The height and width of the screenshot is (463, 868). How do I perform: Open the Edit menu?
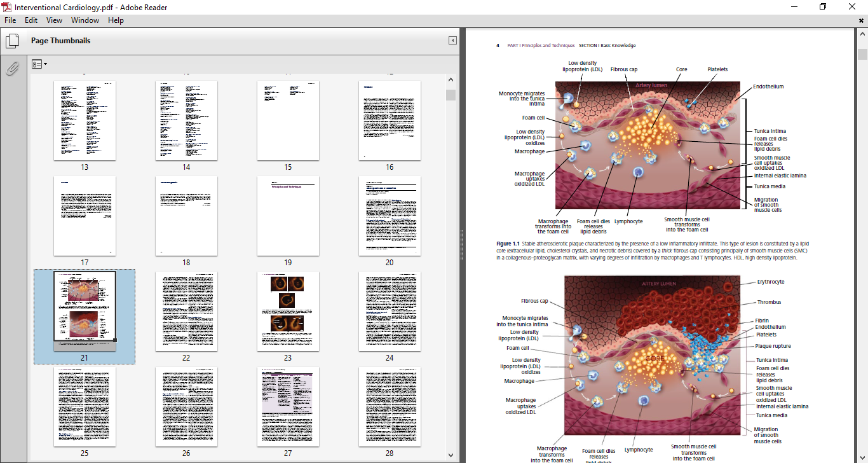[x=31, y=20]
